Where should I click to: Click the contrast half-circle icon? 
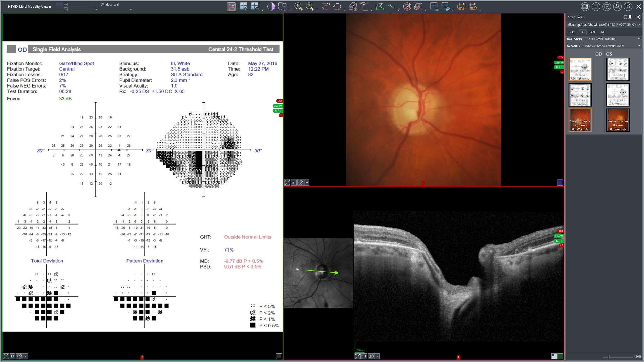click(271, 6)
